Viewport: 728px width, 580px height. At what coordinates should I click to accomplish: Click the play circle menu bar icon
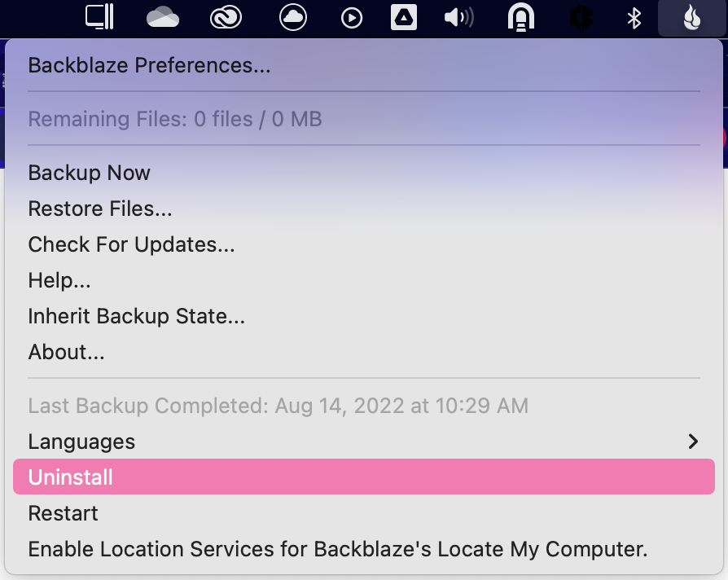pyautogui.click(x=352, y=19)
